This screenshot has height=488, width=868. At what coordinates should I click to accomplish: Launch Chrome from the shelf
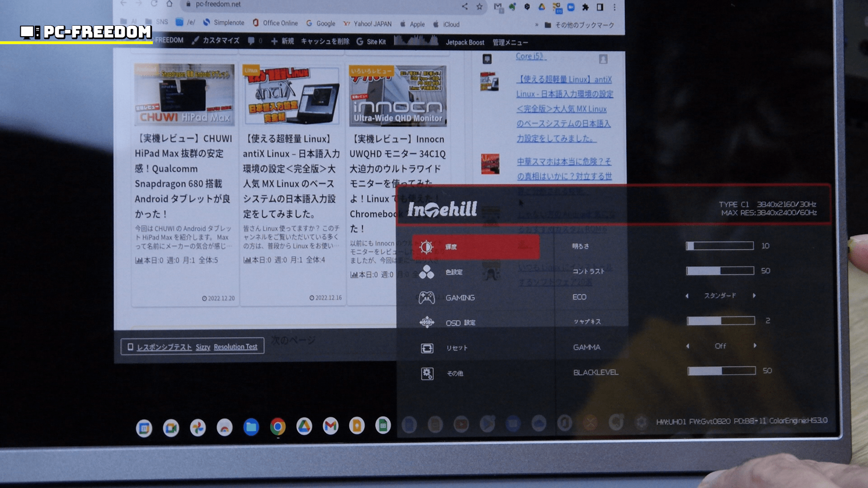pos(278,426)
